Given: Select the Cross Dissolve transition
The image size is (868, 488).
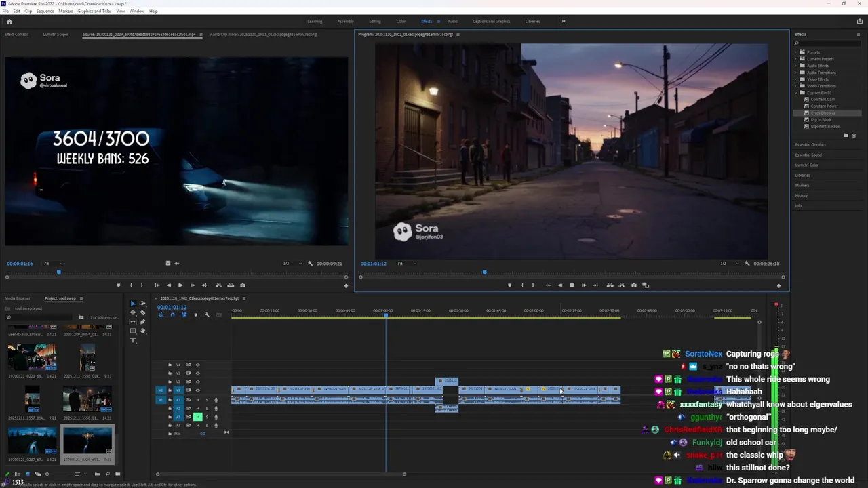Looking at the screenshot, I should 823,113.
